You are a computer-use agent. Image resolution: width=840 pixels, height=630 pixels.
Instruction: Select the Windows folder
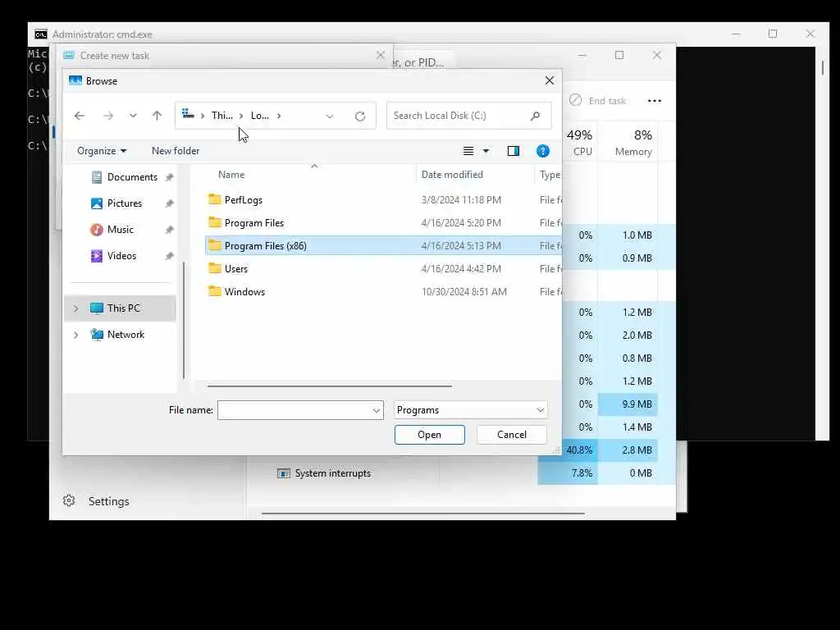click(384, 292)
